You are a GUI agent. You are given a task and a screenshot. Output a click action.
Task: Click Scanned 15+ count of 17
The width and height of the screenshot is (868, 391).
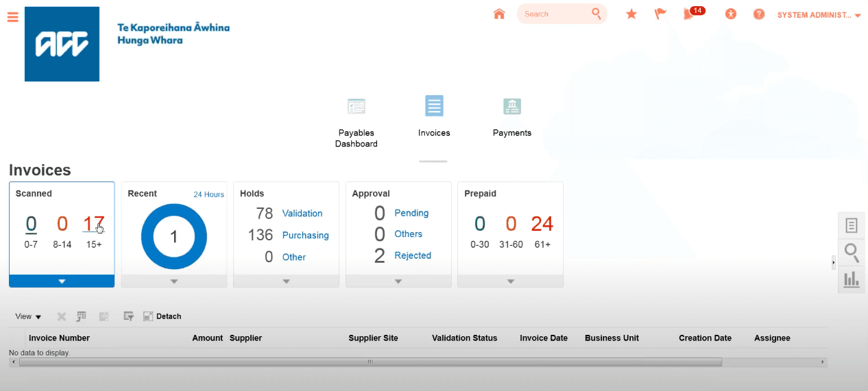pyautogui.click(x=94, y=224)
